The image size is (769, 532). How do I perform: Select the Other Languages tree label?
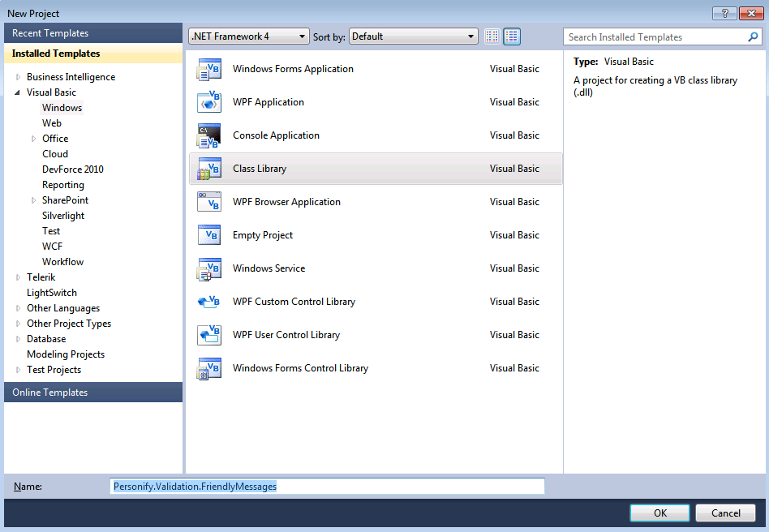pyautogui.click(x=63, y=308)
